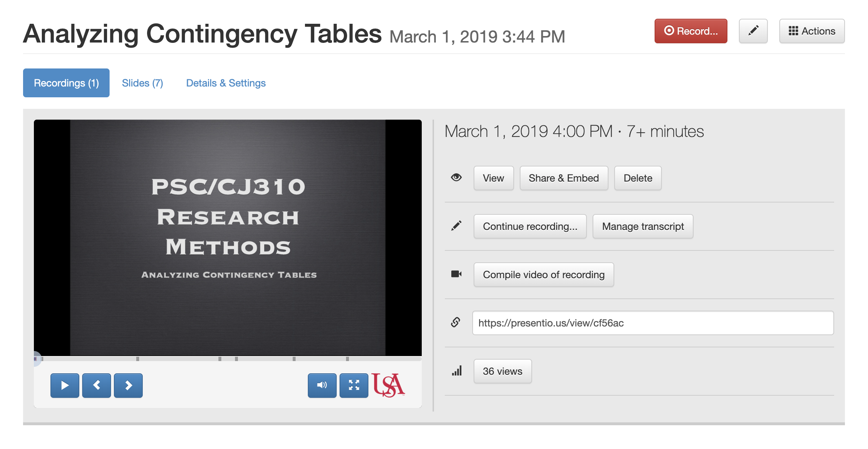Click the pencil edit icon beside Record
868x449 pixels.
tap(753, 31)
